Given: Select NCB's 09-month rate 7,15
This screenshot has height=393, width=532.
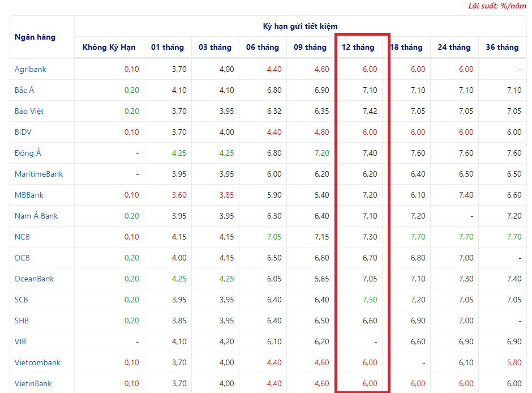Looking at the screenshot, I should point(321,237).
